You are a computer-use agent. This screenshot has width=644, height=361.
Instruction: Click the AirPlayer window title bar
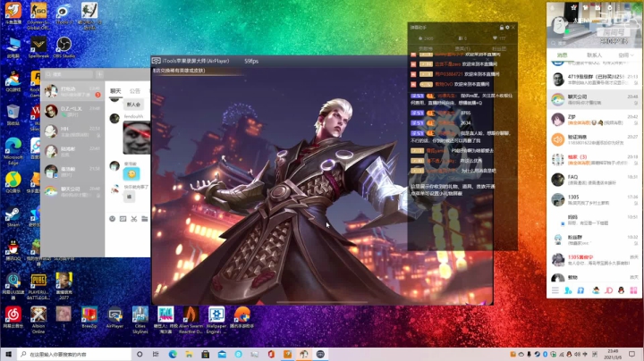click(x=279, y=61)
